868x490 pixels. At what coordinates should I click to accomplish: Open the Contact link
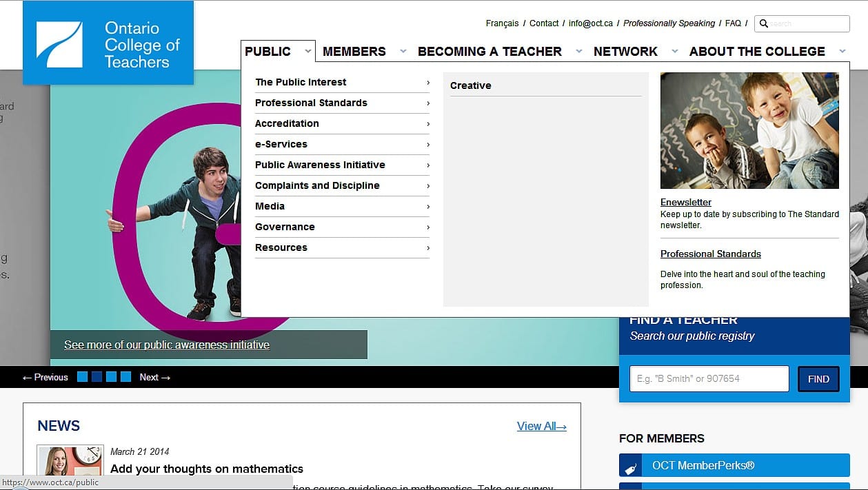coord(544,23)
